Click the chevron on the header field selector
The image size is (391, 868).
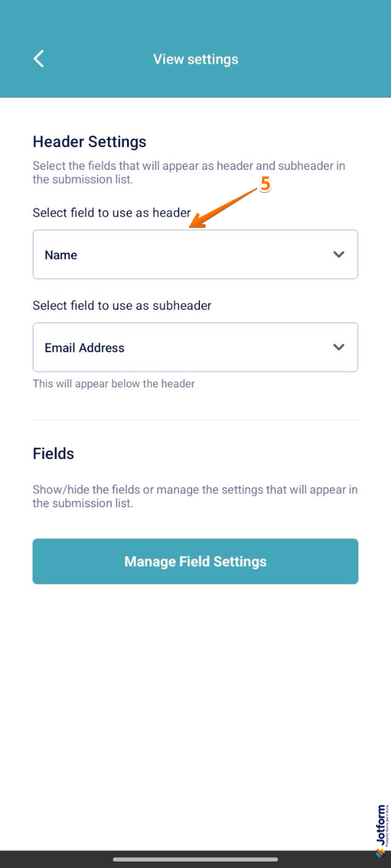[x=339, y=255]
